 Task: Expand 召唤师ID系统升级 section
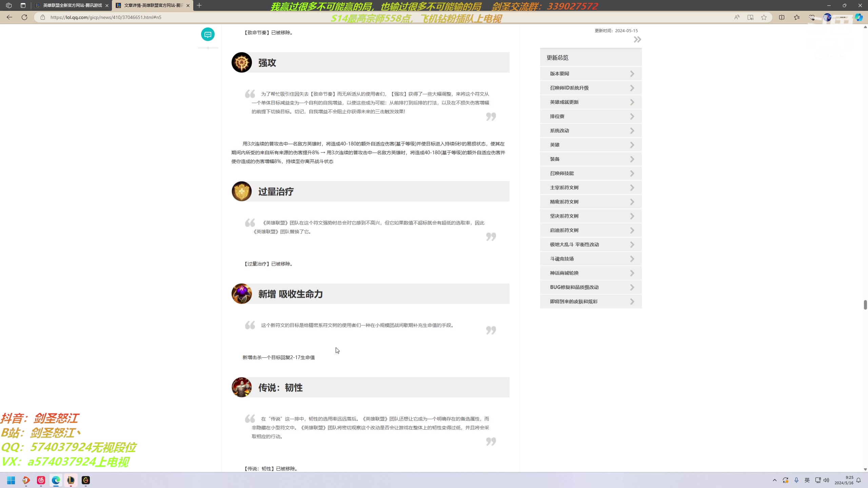[591, 88]
